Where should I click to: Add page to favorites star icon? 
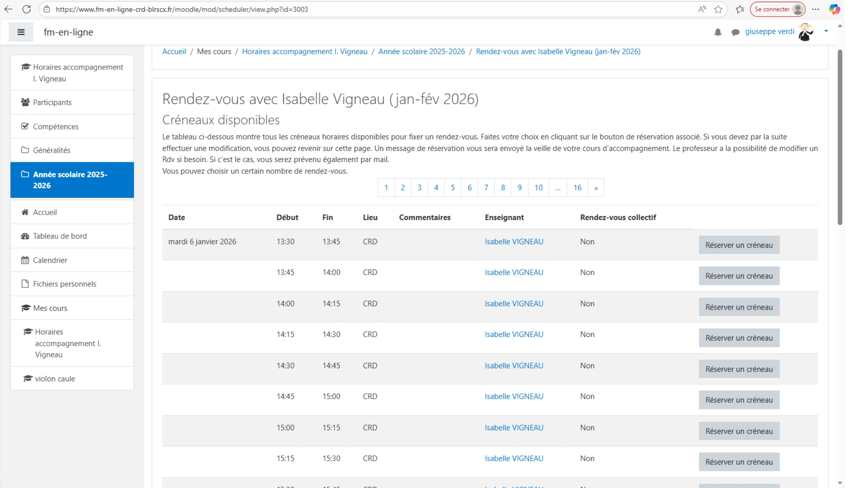click(718, 9)
